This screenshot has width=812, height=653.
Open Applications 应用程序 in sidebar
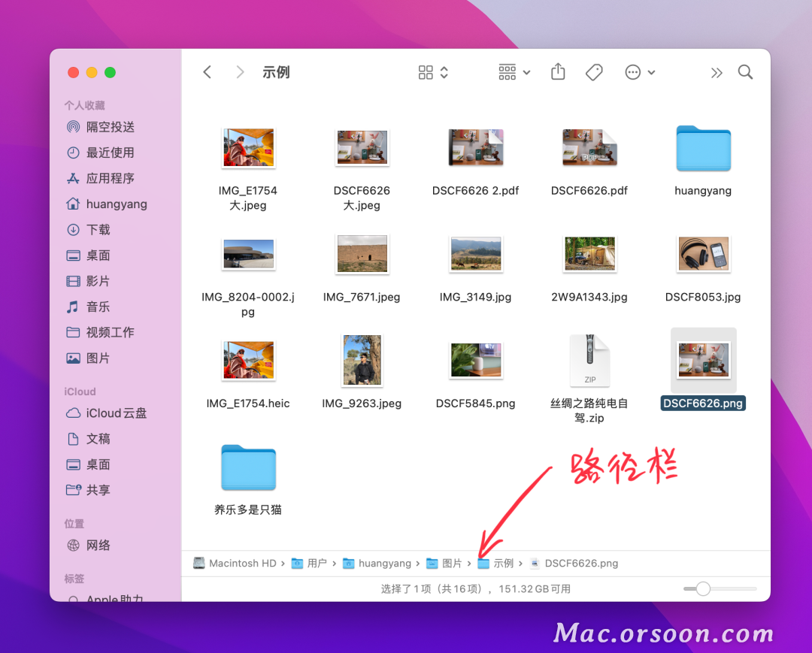pyautogui.click(x=101, y=179)
